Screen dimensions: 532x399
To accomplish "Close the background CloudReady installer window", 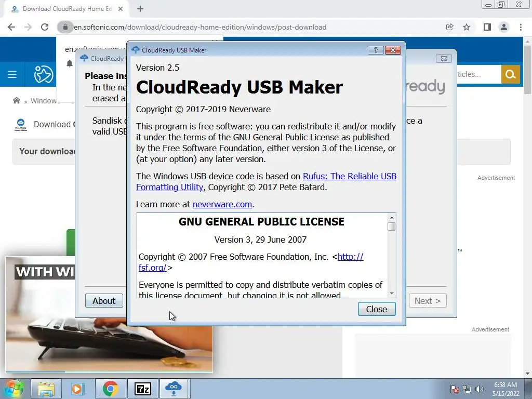I will (x=444, y=58).
